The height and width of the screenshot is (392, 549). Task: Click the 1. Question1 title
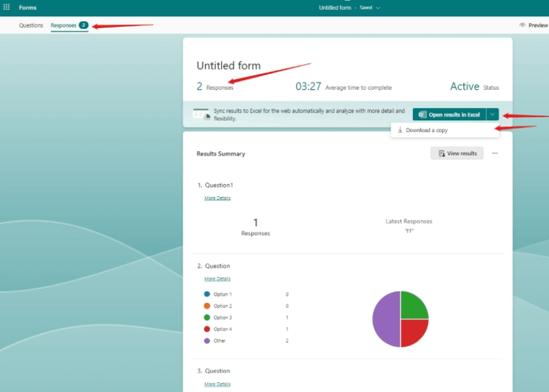tap(215, 185)
